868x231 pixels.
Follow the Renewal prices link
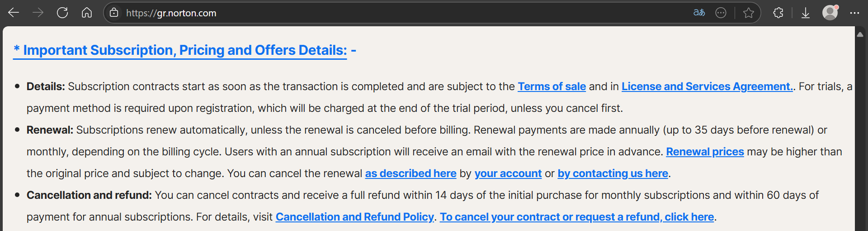coord(705,152)
